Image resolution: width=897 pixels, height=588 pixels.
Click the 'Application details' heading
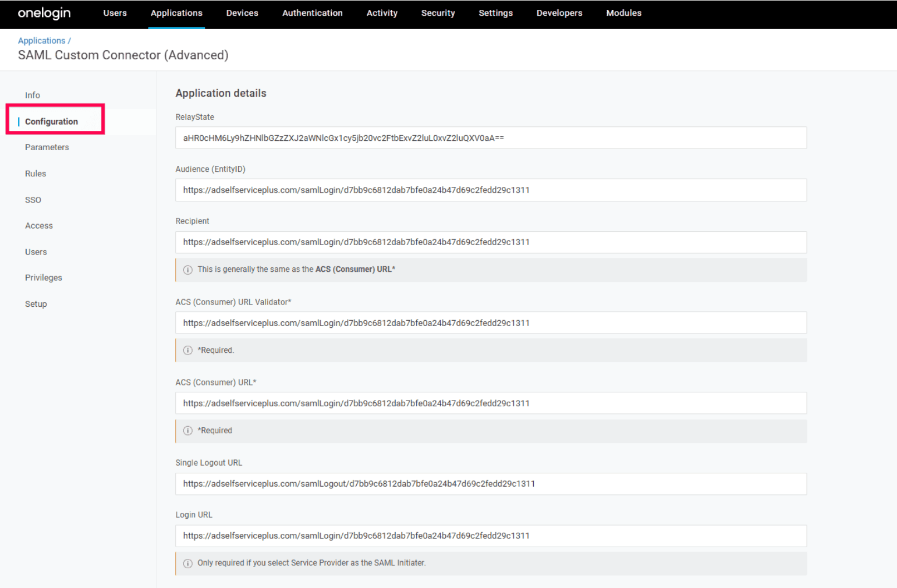click(221, 93)
